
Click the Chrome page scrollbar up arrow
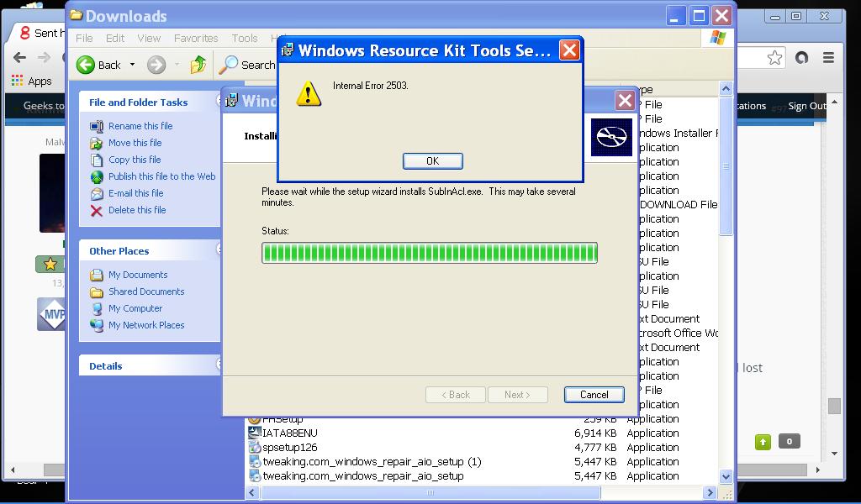(835, 102)
